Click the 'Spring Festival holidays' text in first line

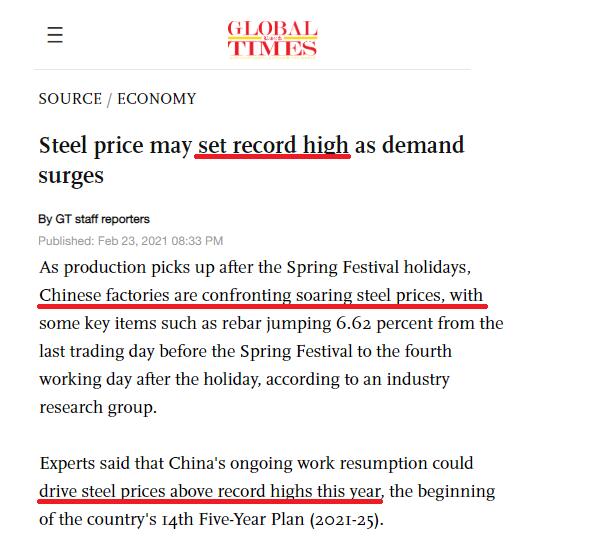[378, 267]
